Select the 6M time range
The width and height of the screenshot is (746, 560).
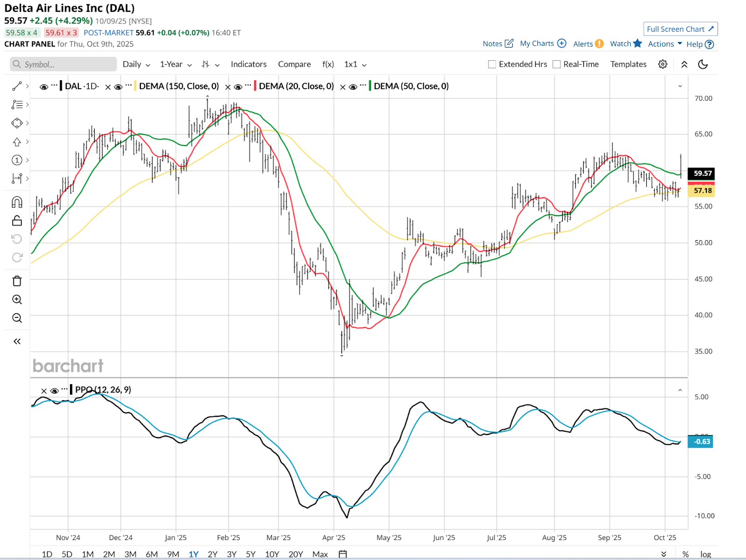152,554
